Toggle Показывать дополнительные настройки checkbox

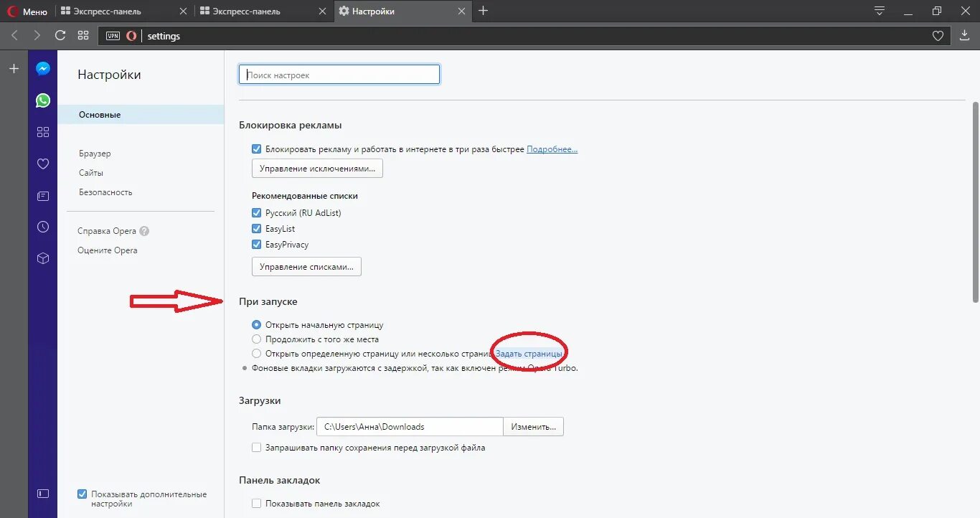point(82,494)
